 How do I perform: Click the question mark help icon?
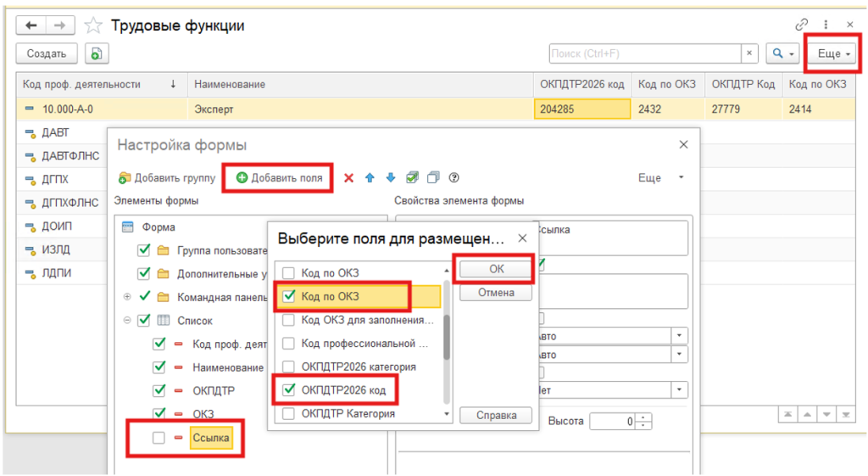click(x=454, y=177)
